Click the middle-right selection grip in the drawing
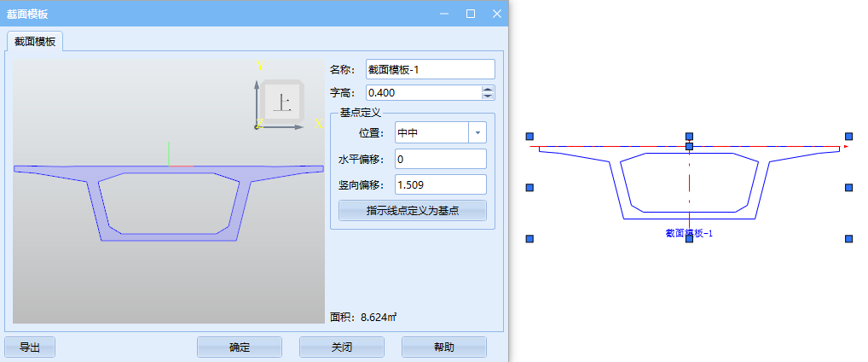868x362 pixels. click(848, 187)
